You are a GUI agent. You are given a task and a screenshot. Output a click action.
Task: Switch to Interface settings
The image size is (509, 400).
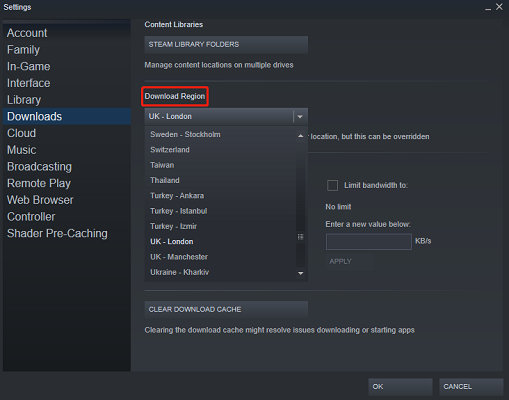pos(67,83)
